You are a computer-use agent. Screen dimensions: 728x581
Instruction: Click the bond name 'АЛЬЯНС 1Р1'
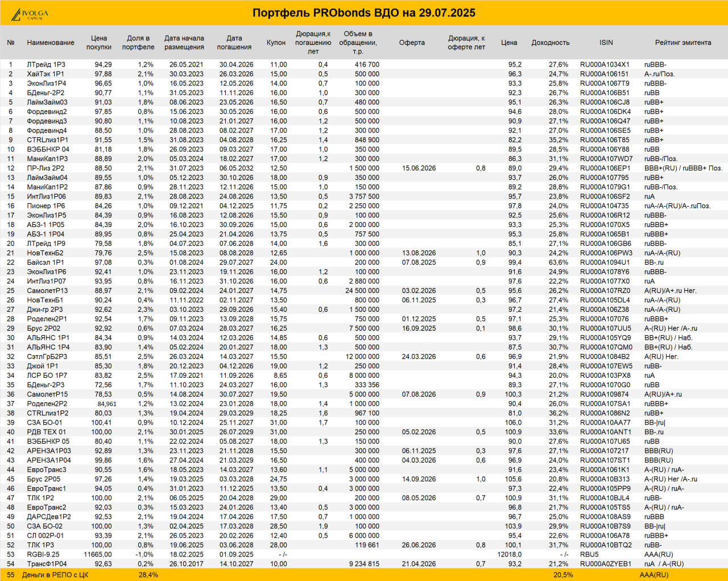click(48, 338)
